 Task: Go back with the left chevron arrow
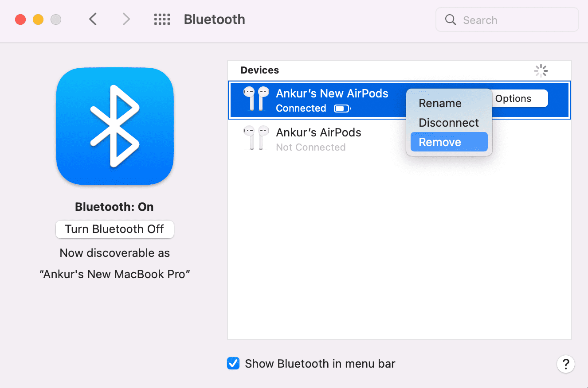93,19
